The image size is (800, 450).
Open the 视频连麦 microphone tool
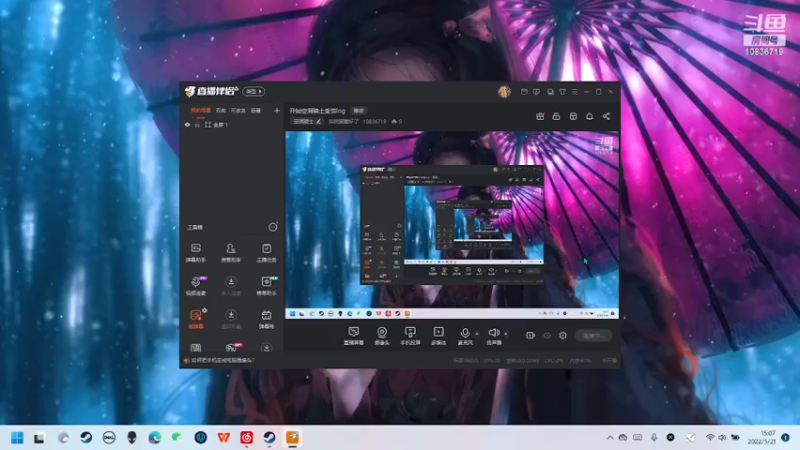coord(196,286)
